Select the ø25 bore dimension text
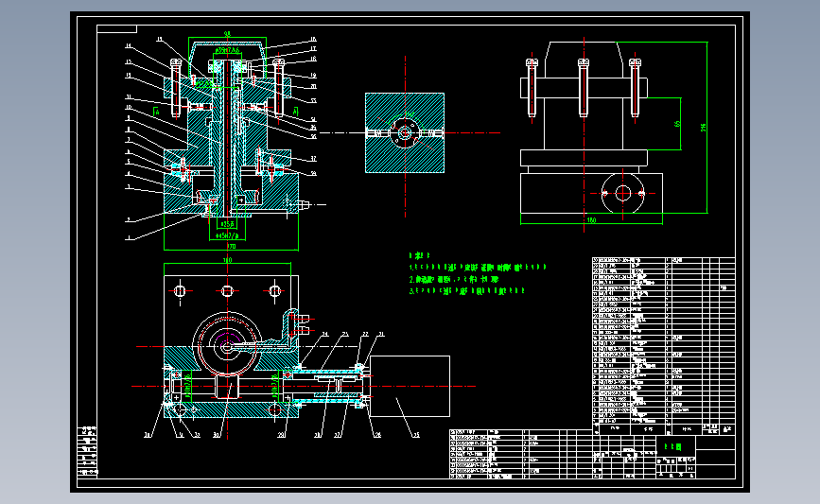This screenshot has height=504, width=820. click(226, 224)
